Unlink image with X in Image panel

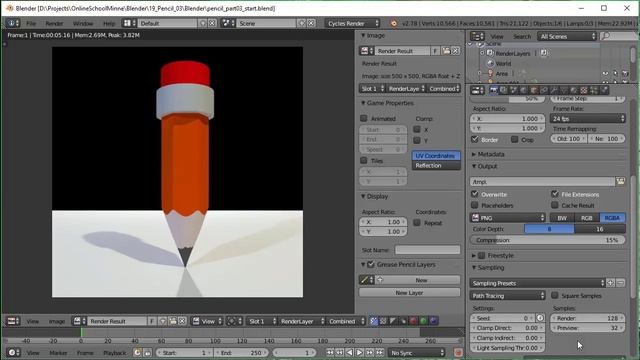[456, 51]
